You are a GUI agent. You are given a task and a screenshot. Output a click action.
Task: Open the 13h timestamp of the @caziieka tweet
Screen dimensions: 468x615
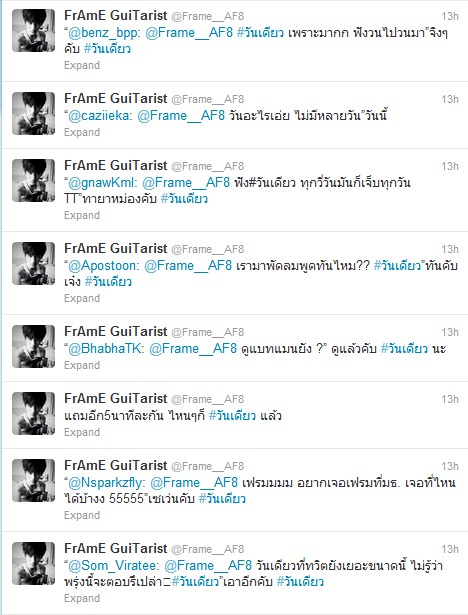450,99
